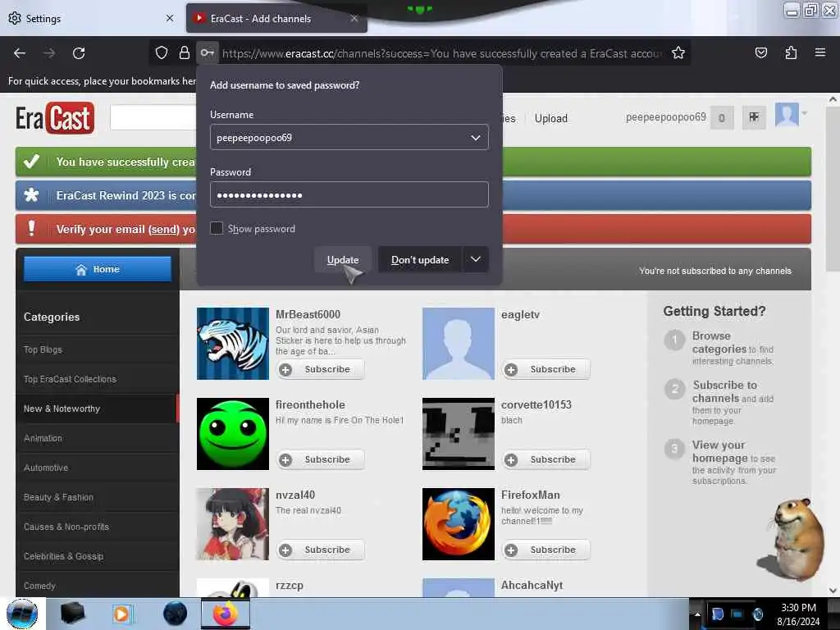Click the Don't update button
This screenshot has height=630, width=840.
420,259
